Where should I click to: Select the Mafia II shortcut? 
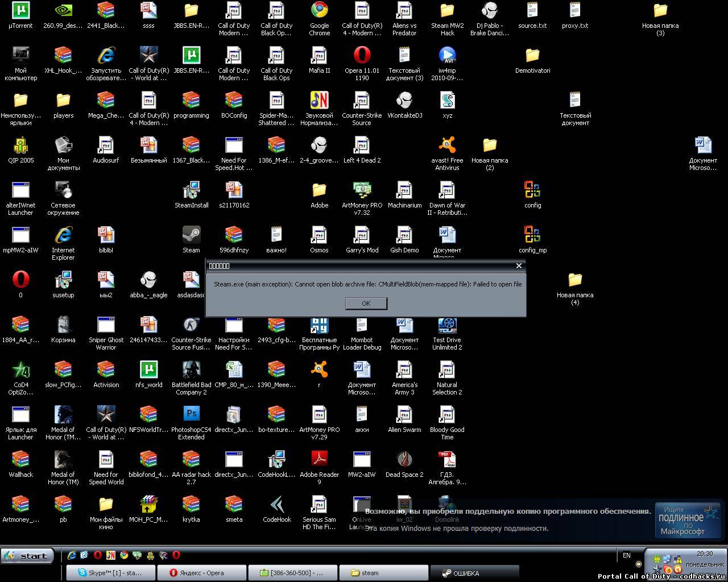point(319,60)
